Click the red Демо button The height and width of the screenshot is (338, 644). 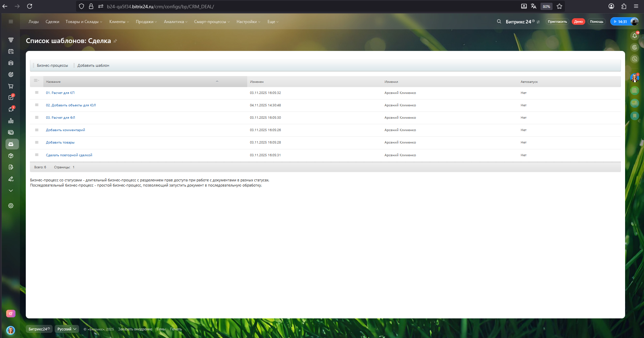tap(578, 22)
